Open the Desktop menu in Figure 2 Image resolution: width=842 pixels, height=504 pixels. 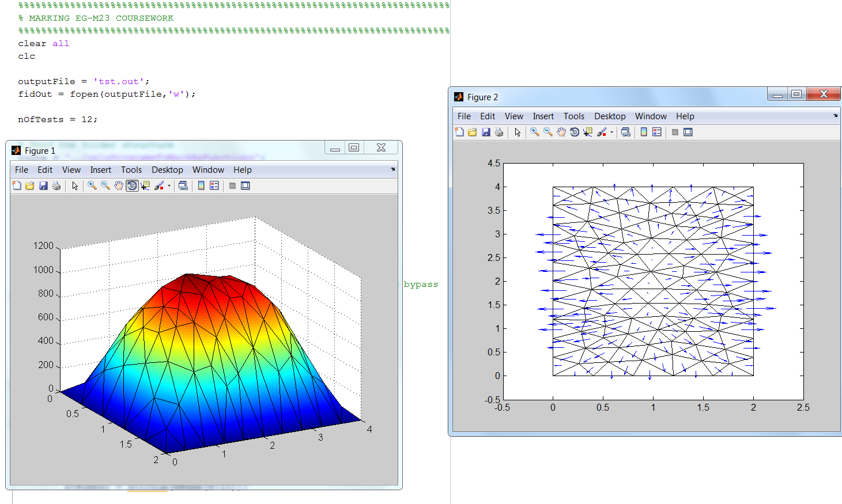(610, 116)
